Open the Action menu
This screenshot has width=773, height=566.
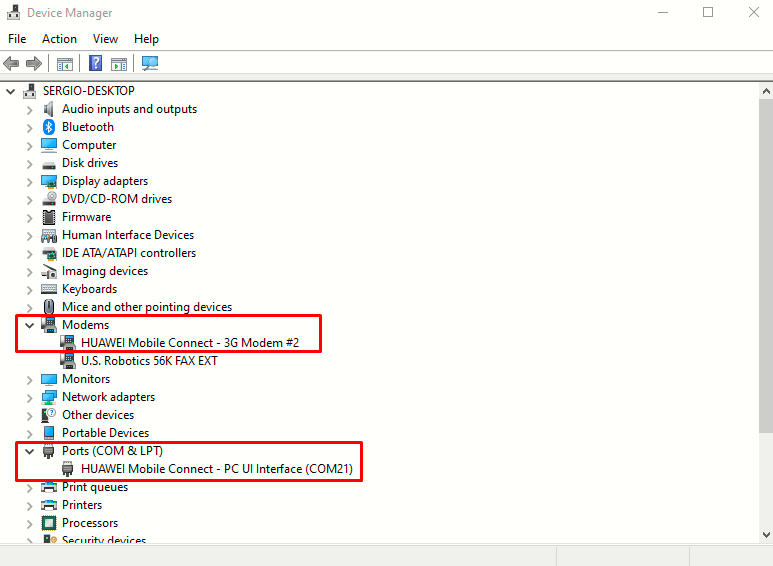59,39
